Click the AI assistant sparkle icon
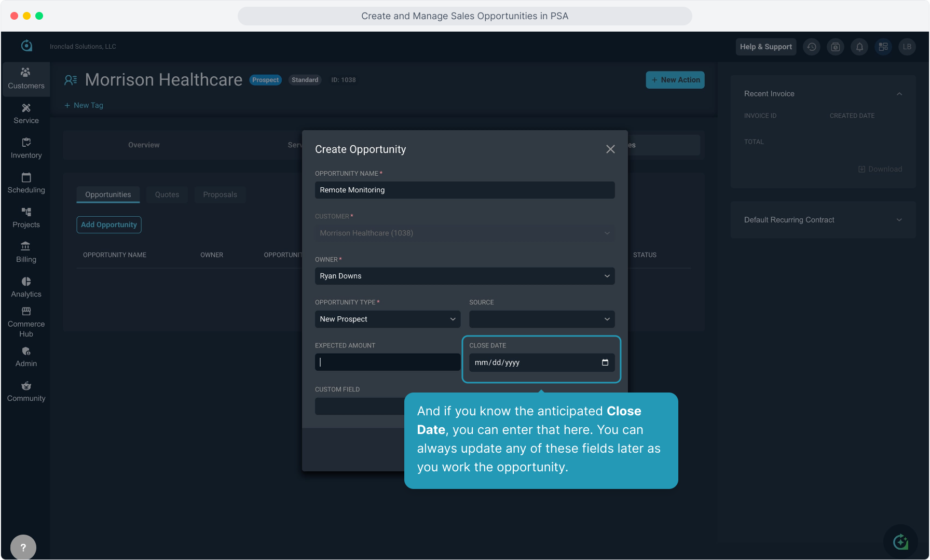Viewport: 930px width, 560px height. (901, 542)
